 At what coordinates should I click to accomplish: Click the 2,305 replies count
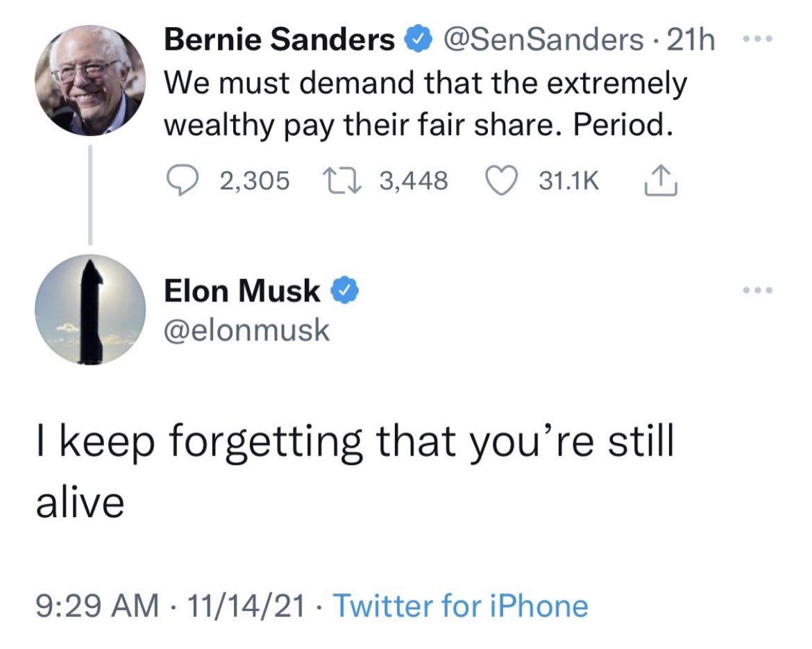[255, 180]
